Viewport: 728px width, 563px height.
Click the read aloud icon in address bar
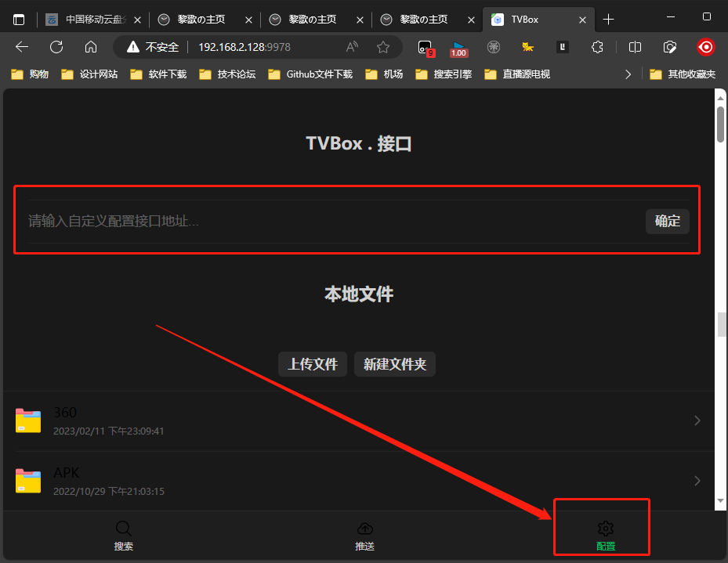(x=353, y=47)
